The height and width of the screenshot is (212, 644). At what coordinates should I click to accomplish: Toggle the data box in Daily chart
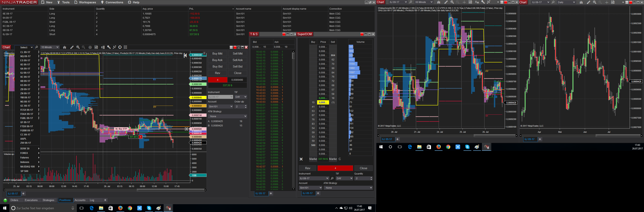[x=613, y=2]
